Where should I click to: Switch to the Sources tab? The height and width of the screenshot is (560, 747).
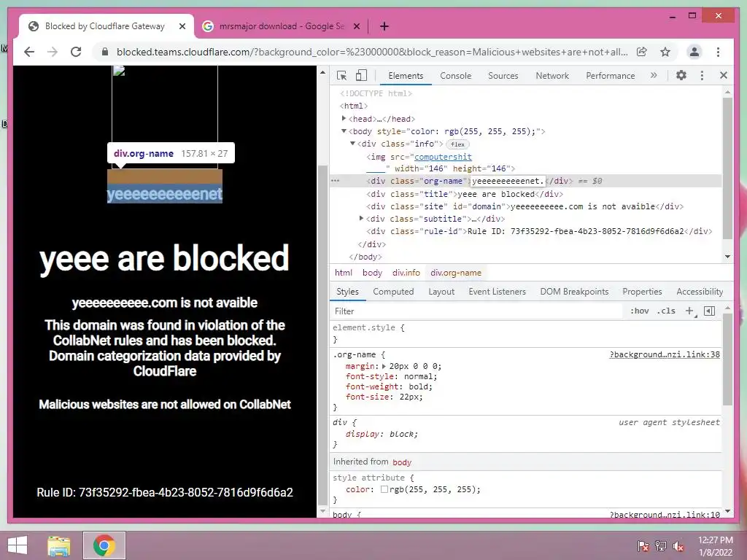coord(503,76)
